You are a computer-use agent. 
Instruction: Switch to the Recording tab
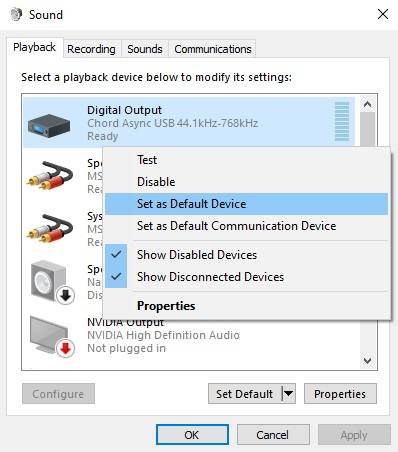[x=91, y=49]
